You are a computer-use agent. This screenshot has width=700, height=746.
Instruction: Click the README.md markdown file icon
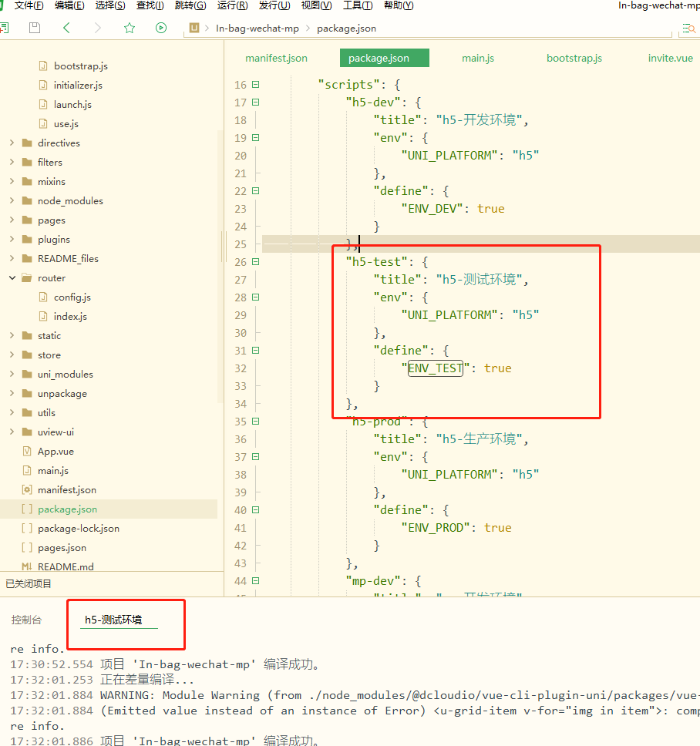click(x=27, y=566)
